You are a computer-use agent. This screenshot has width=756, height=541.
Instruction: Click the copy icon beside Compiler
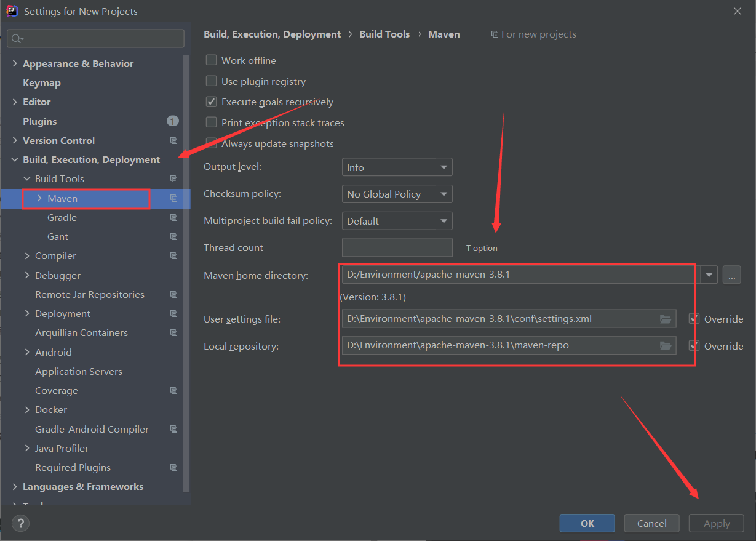(x=173, y=255)
